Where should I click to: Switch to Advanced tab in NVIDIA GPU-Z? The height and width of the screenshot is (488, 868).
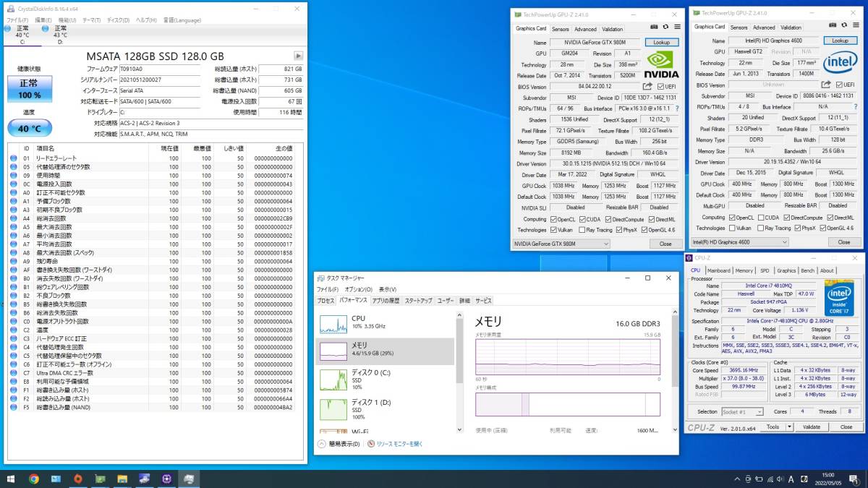coord(585,29)
